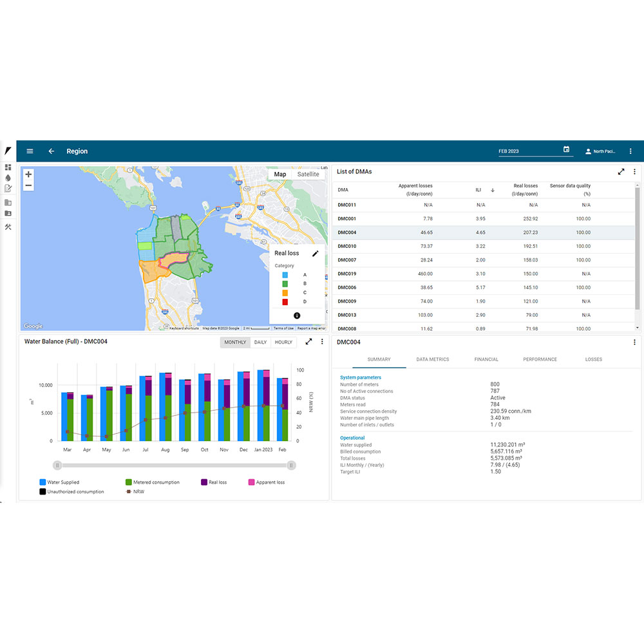644x644 pixels.
Task: Zoom out on the map
Action: pyautogui.click(x=28, y=185)
